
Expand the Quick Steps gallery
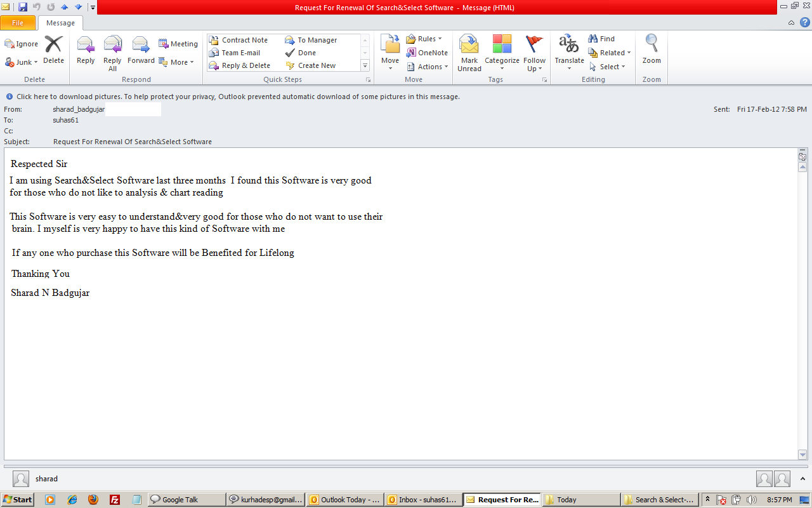click(x=365, y=65)
